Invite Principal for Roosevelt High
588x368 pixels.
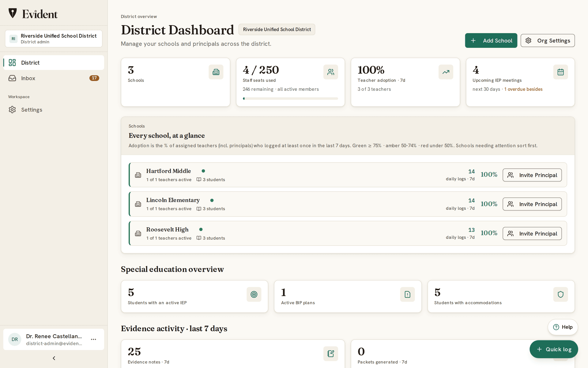click(532, 234)
